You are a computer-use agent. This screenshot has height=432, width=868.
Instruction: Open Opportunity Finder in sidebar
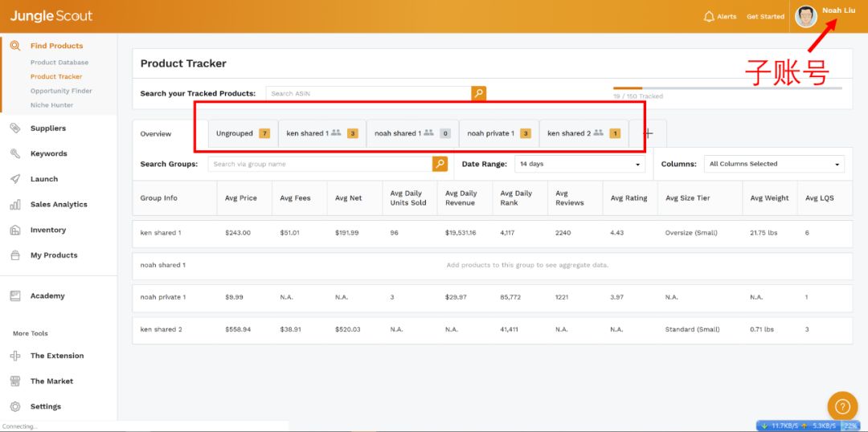61,91
